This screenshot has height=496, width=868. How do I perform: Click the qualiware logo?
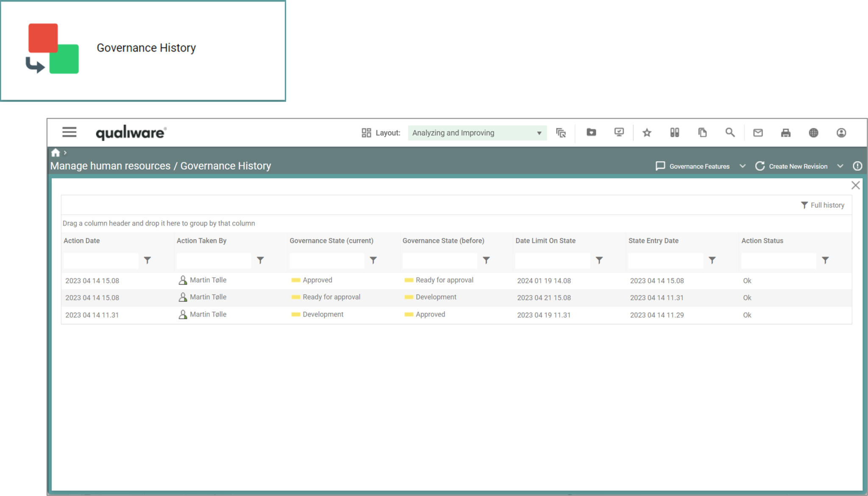coord(131,132)
